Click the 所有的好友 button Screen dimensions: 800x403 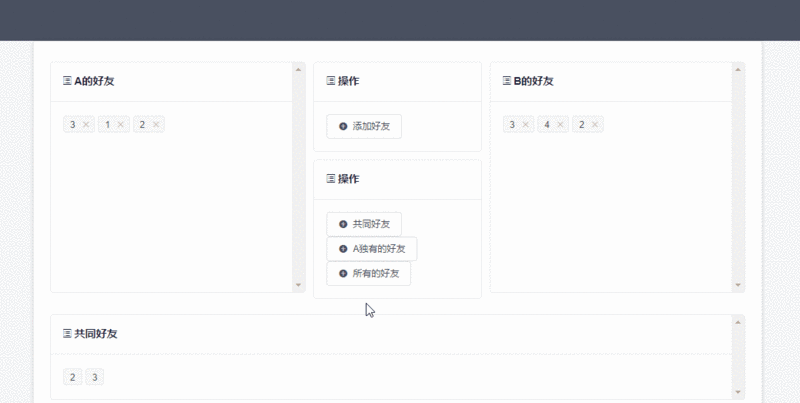pos(368,273)
